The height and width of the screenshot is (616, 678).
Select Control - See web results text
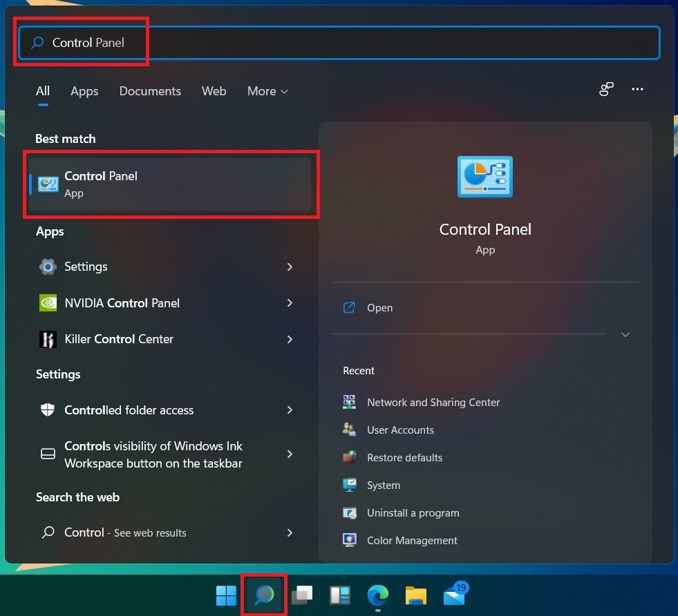[x=125, y=532]
